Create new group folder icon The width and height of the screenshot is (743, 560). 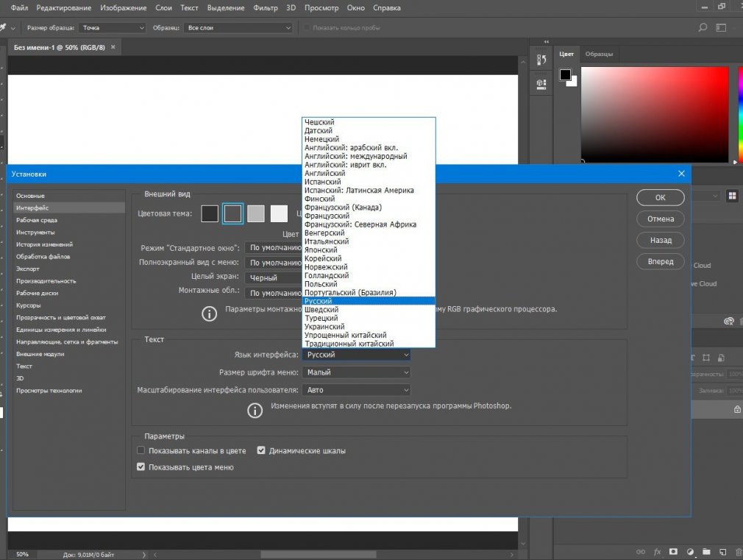coord(706,552)
